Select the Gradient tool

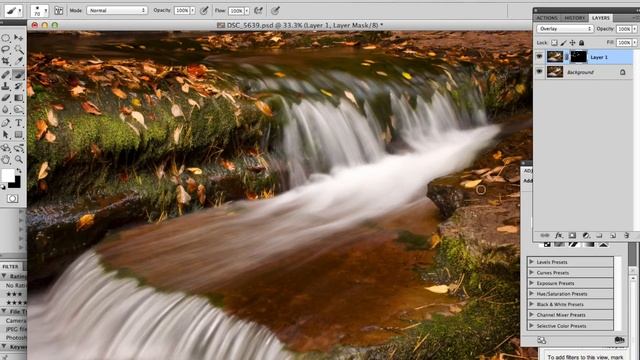tap(19, 98)
